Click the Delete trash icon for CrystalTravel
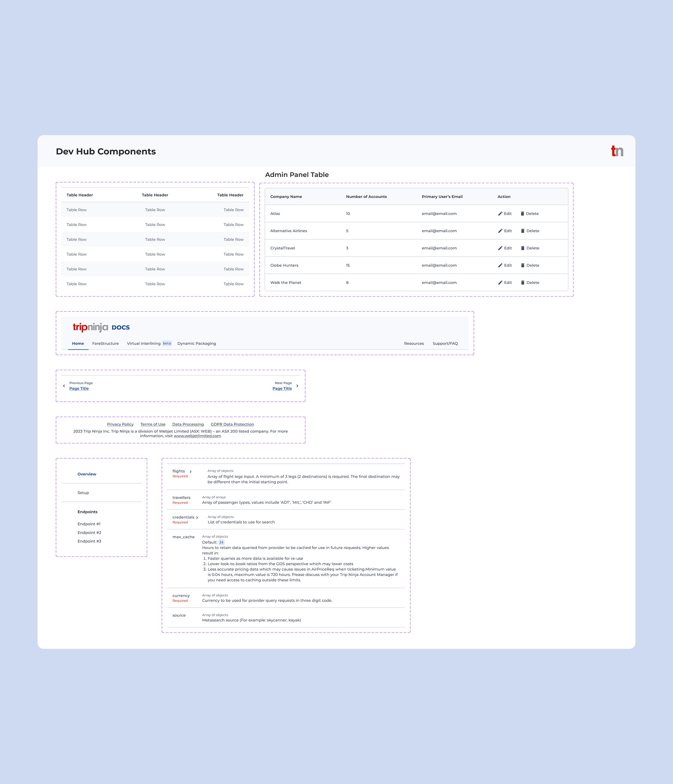This screenshot has width=673, height=784. tap(523, 248)
